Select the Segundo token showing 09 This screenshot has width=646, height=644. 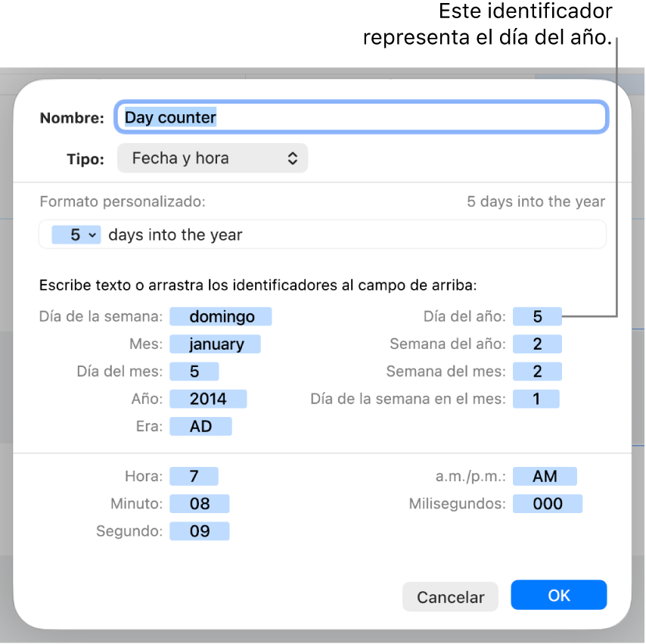coord(200,530)
